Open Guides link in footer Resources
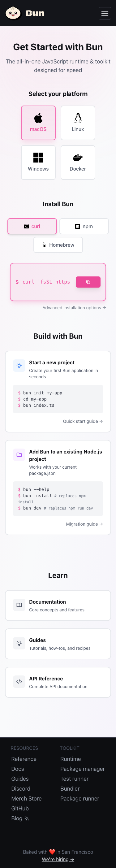 [x=20, y=779]
